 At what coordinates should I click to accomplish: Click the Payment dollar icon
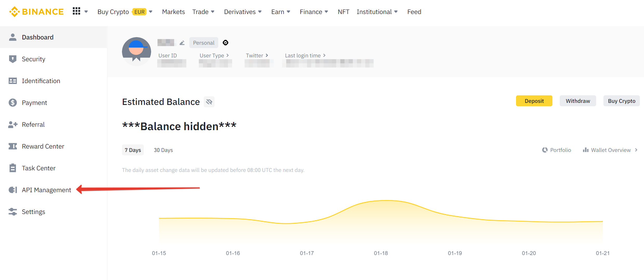[x=12, y=103]
